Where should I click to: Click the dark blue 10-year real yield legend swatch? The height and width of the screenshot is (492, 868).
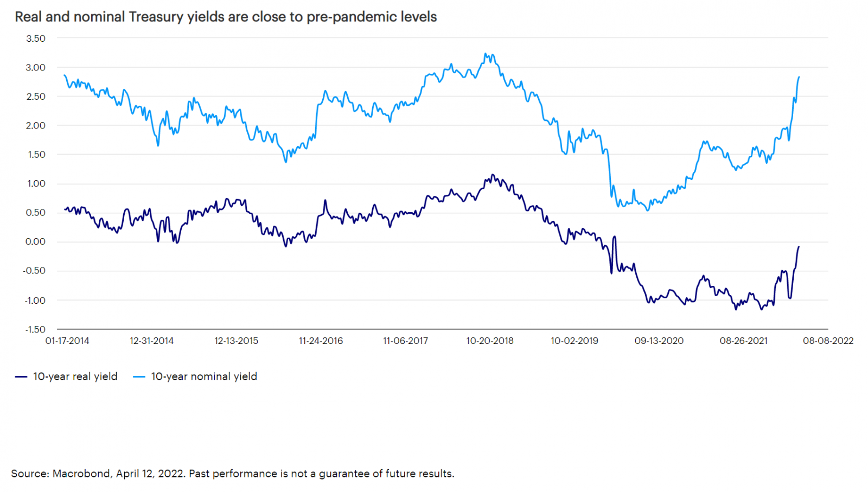pos(21,377)
